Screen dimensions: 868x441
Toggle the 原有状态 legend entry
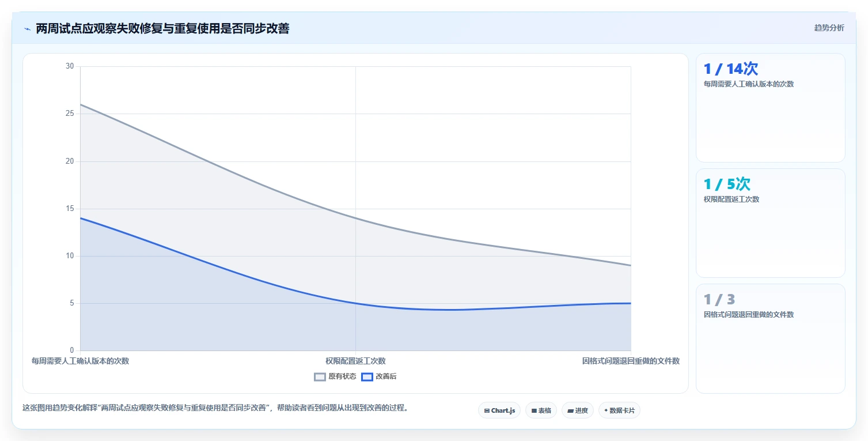coord(335,376)
